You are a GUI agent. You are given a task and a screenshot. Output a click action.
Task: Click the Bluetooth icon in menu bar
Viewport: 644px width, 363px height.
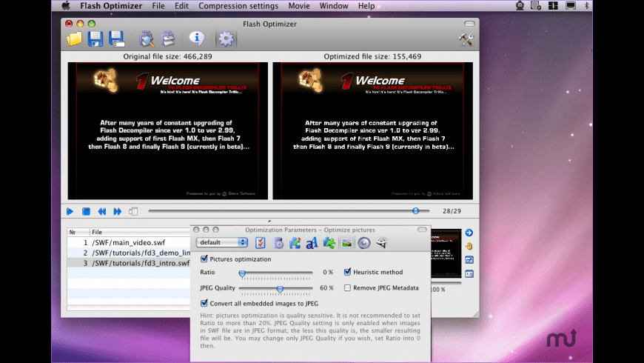click(x=586, y=6)
